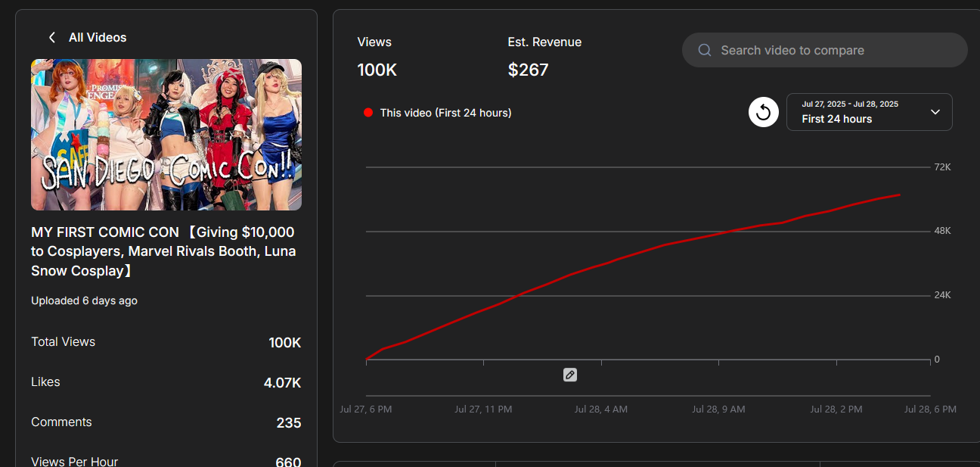The width and height of the screenshot is (980, 467).
Task: Click the video title MY FIRST COMIC CON
Action: pyautogui.click(x=163, y=251)
